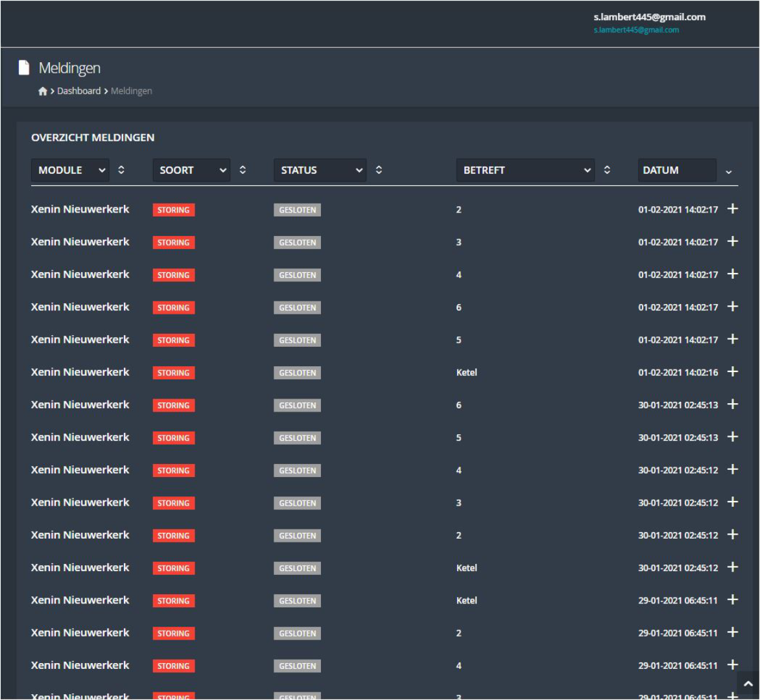Click the sort icon next to SOORT

[241, 170]
